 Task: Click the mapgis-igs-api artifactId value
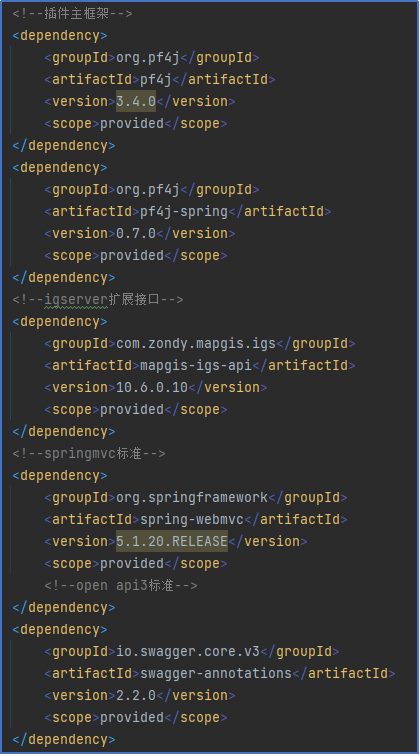(x=196, y=365)
